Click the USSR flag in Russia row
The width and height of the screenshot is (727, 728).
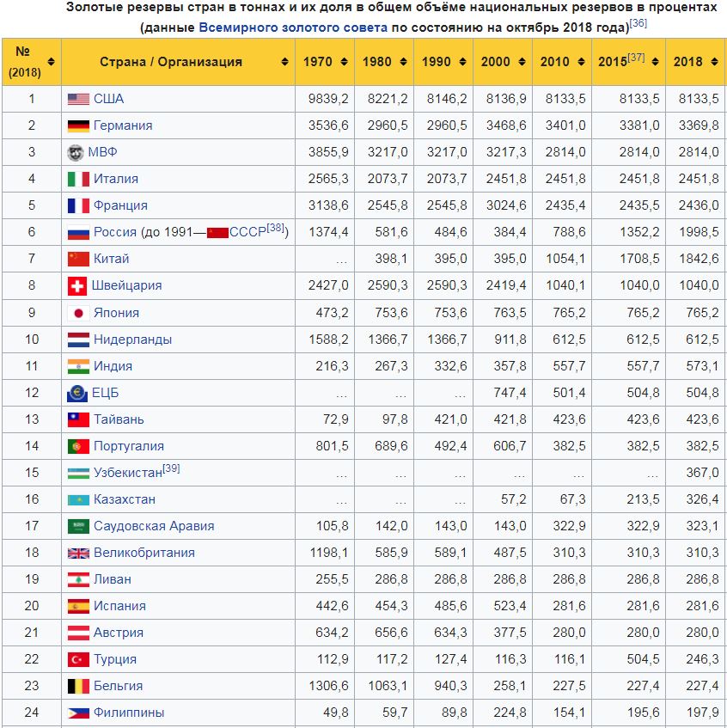point(217,232)
